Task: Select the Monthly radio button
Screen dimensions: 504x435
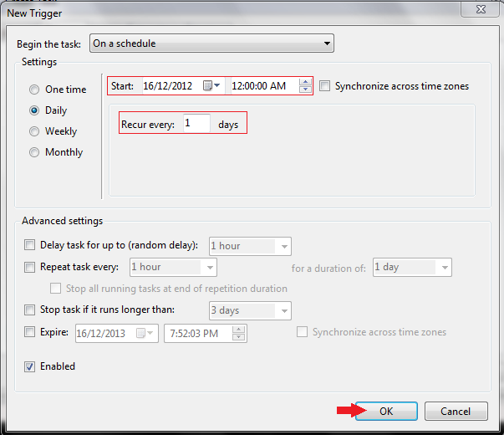Action: pyautogui.click(x=34, y=152)
